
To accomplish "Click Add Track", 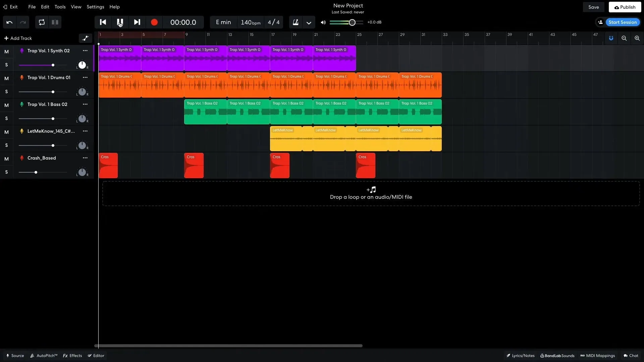I will click(x=18, y=38).
